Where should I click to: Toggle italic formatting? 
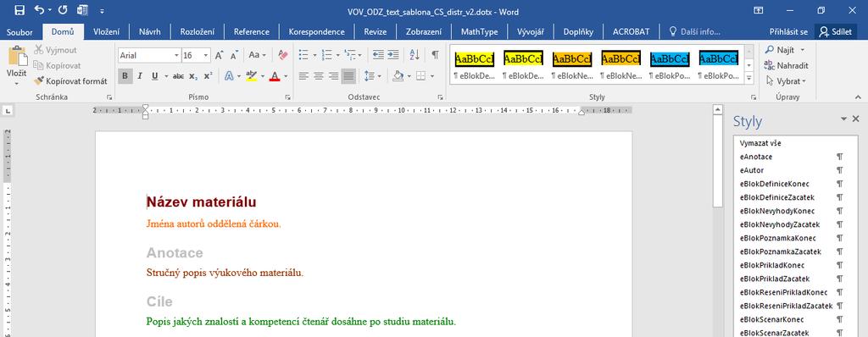[x=140, y=76]
